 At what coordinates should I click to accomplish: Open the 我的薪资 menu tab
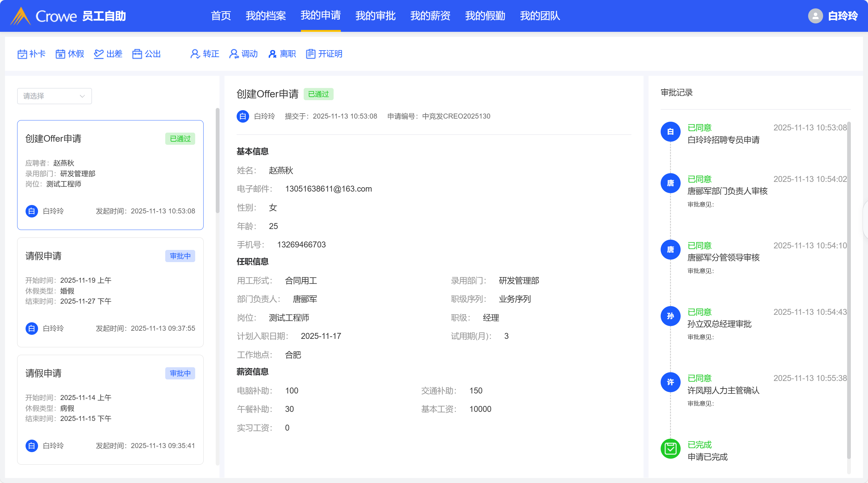click(430, 16)
